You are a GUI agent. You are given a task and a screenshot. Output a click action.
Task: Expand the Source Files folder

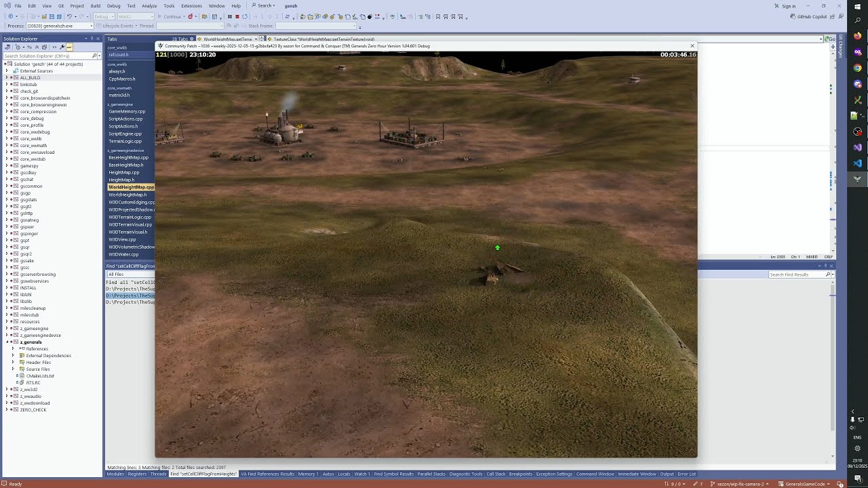12,369
